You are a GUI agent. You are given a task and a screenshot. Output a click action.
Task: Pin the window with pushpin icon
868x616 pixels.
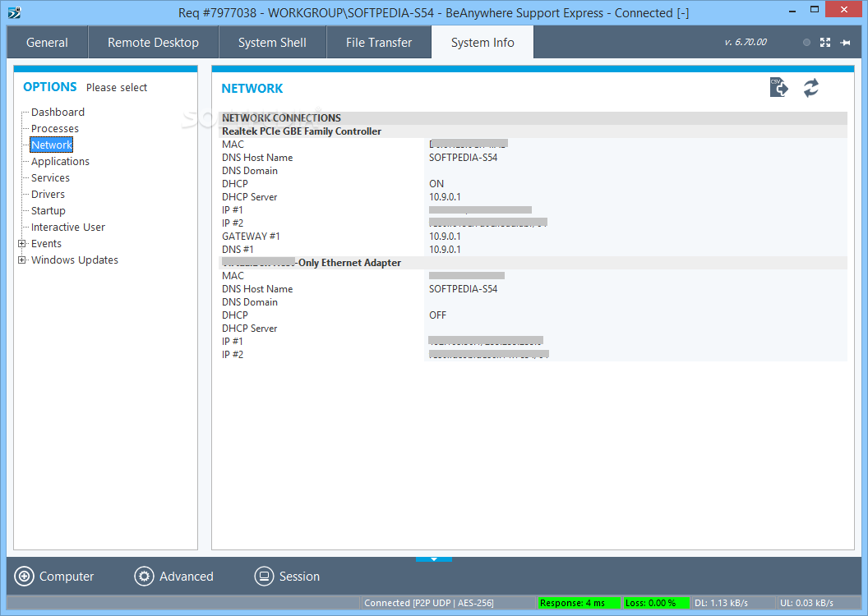(845, 43)
